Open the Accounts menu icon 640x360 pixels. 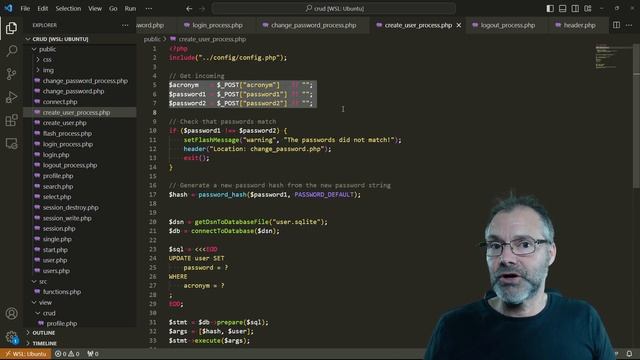pos(11,313)
